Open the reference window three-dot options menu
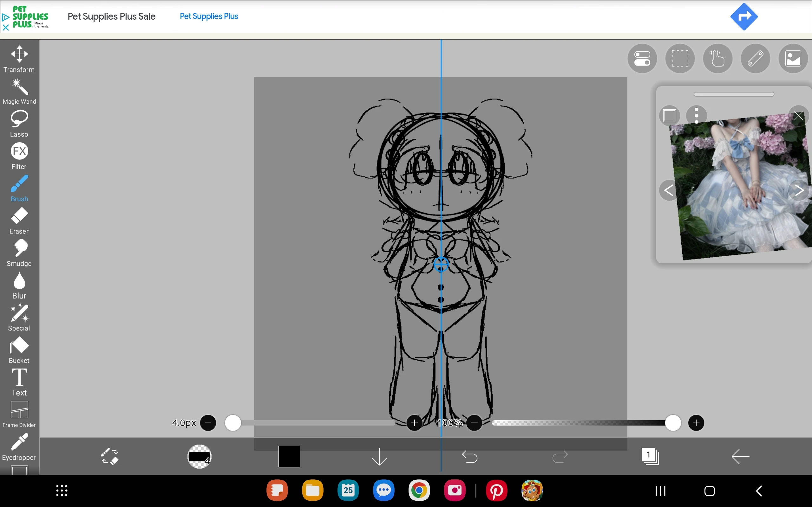Image resolution: width=812 pixels, height=507 pixels. [696, 115]
